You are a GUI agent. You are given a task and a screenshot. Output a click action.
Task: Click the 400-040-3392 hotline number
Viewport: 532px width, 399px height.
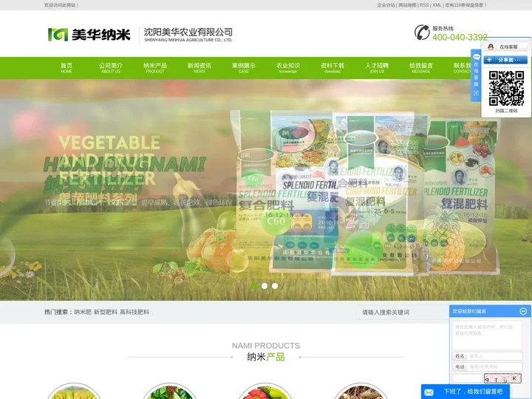(460, 37)
